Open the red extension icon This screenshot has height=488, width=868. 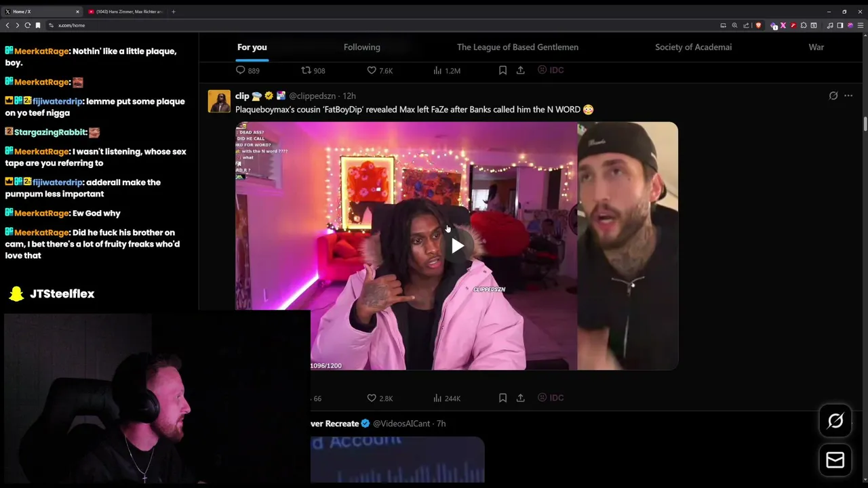coord(793,25)
